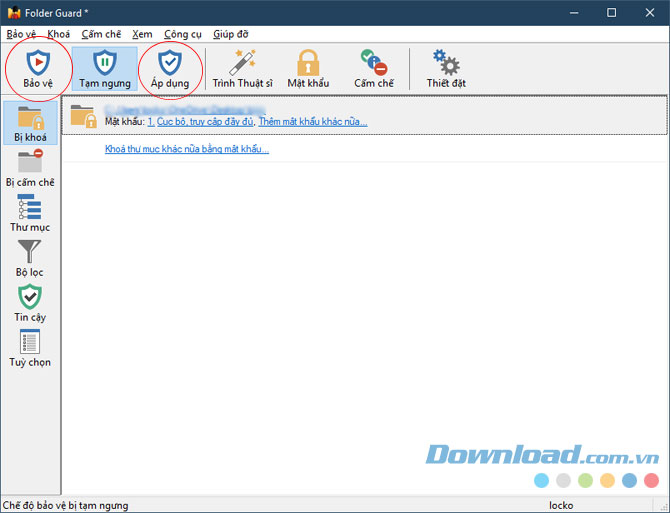Switch to Bị cấm chế sidebar view
The width and height of the screenshot is (670, 513).
(30, 168)
